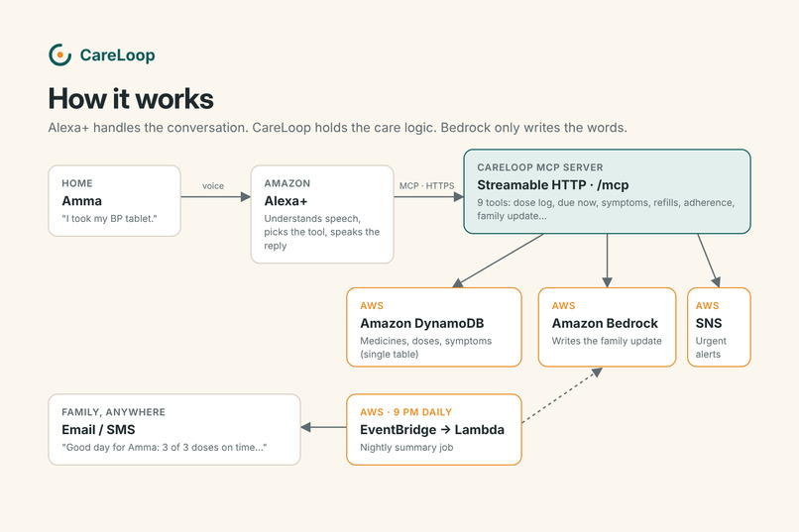
Task: Click the "EventBridge → Lambda" title
Action: point(432,430)
